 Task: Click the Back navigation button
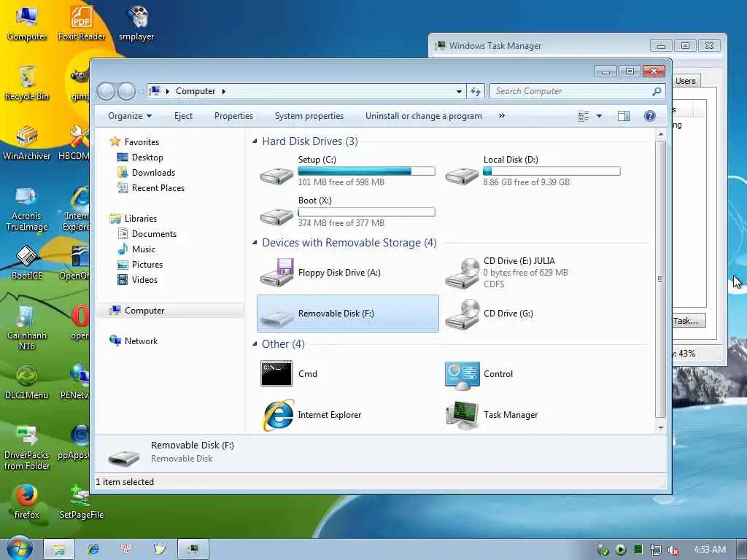106,91
